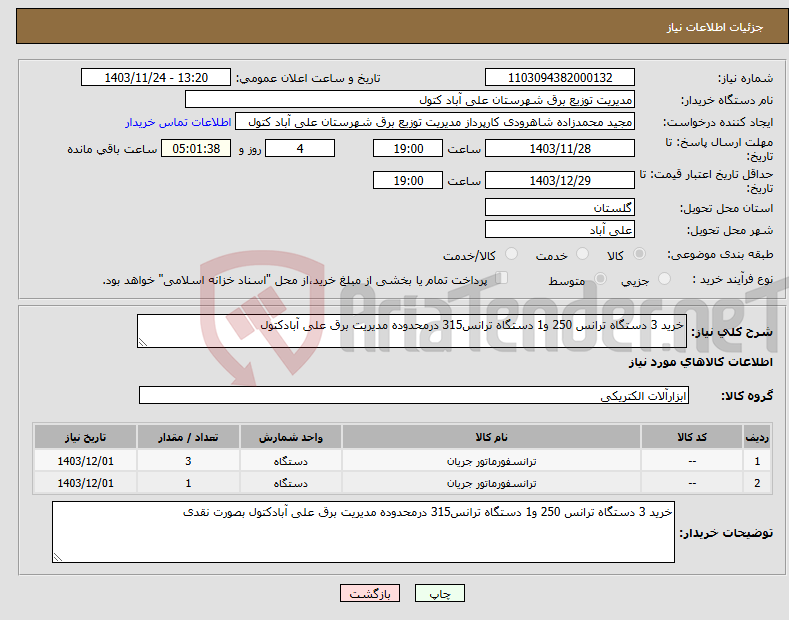The image size is (789, 620).
Task: Click quantity 1 in row 2
Action: pos(188,483)
